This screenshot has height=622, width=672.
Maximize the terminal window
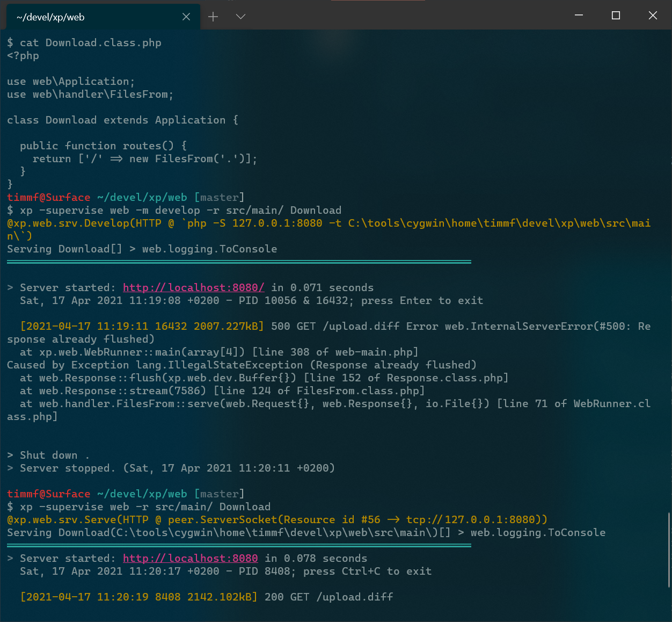tap(616, 15)
